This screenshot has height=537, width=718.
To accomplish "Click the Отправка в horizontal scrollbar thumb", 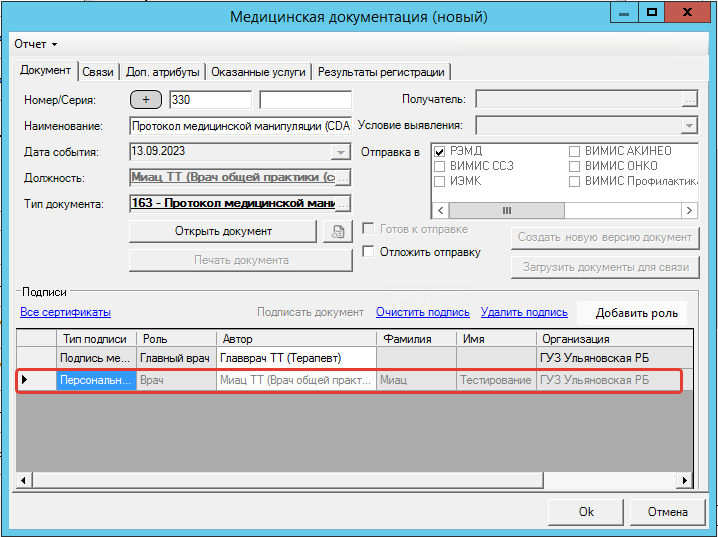I will click(x=506, y=211).
